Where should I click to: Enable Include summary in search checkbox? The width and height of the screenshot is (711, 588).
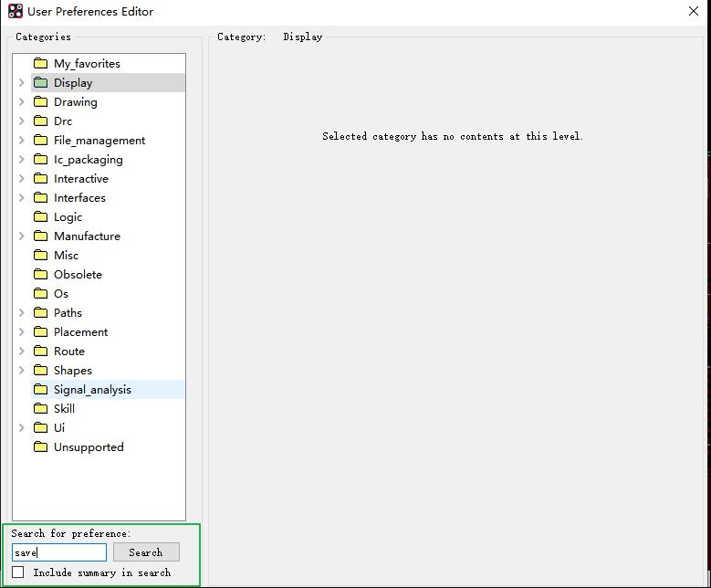click(x=18, y=572)
